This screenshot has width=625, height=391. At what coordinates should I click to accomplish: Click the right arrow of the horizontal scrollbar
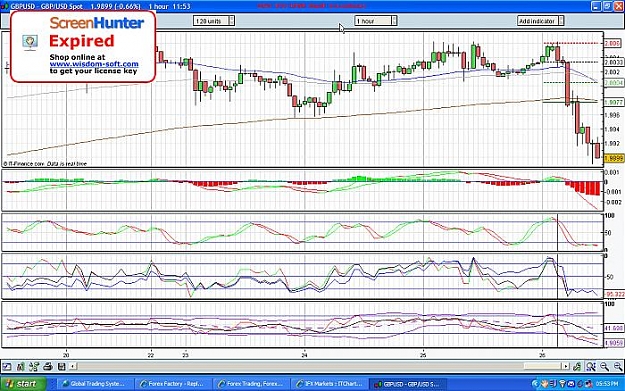click(566, 366)
